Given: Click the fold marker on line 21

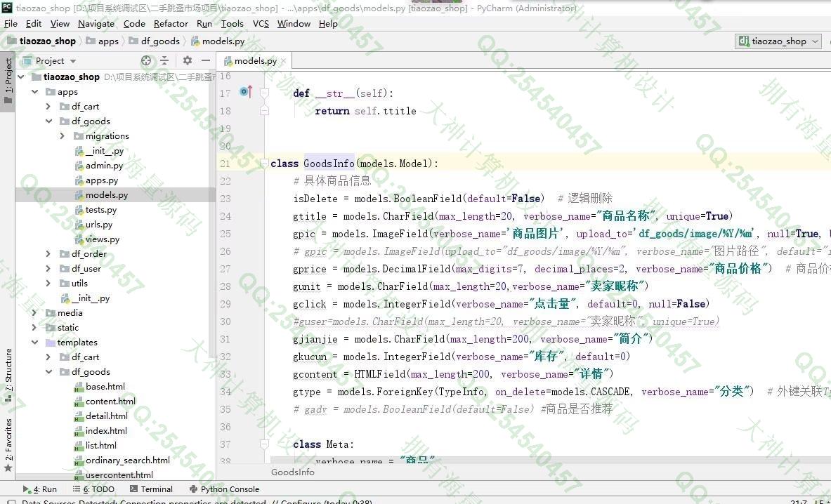Looking at the screenshot, I should pyautogui.click(x=263, y=164).
